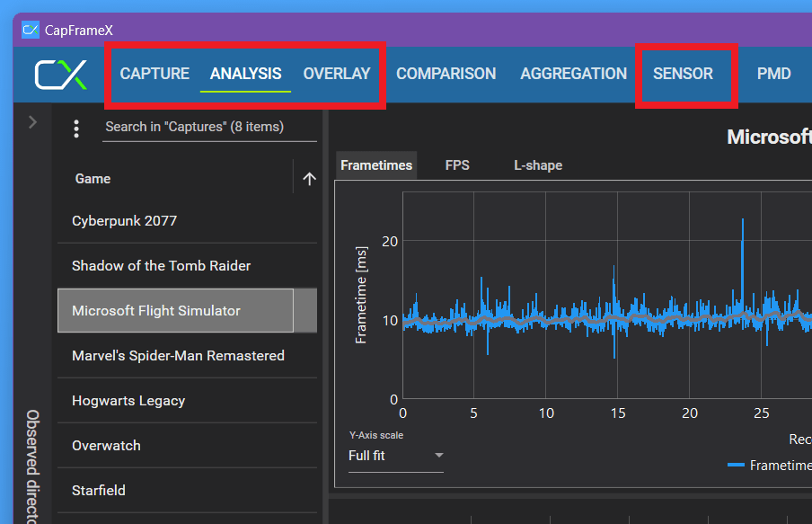This screenshot has width=812, height=524.
Task: Click the Search in Captures field
Action: point(209,128)
